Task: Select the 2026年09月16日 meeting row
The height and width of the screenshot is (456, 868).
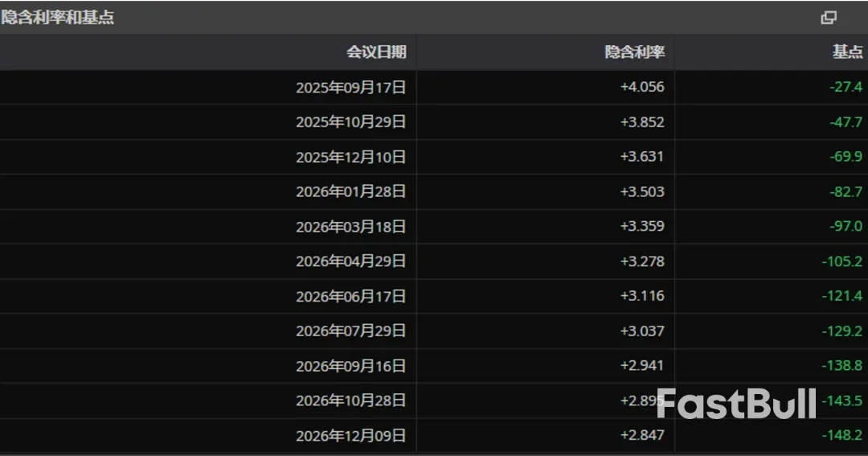Action: [x=350, y=367]
